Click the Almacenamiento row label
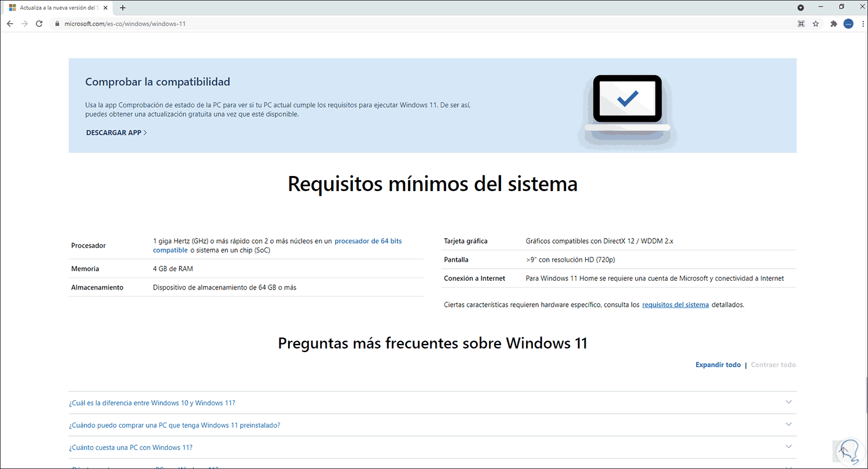This screenshot has height=469, width=868. coord(97,287)
